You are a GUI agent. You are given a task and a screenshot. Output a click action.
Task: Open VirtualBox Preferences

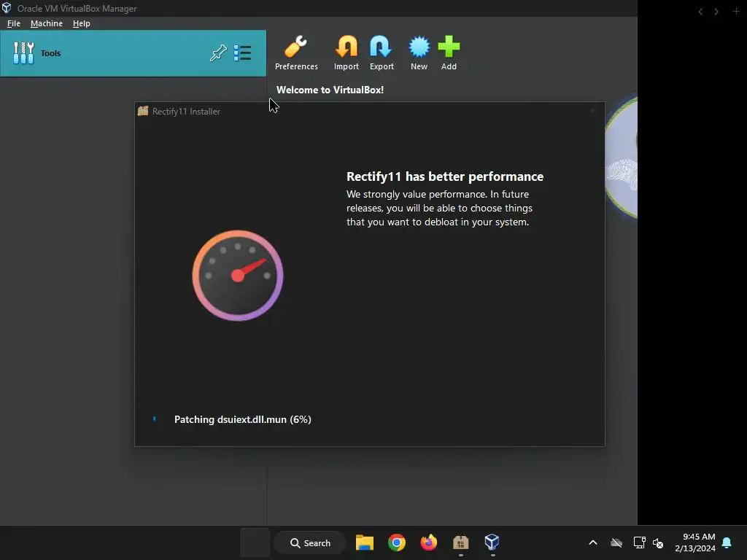point(296,53)
